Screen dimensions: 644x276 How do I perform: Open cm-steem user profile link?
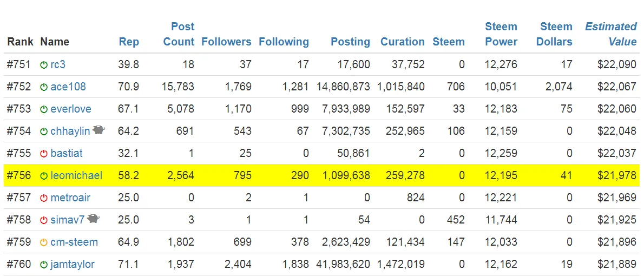[x=74, y=242]
